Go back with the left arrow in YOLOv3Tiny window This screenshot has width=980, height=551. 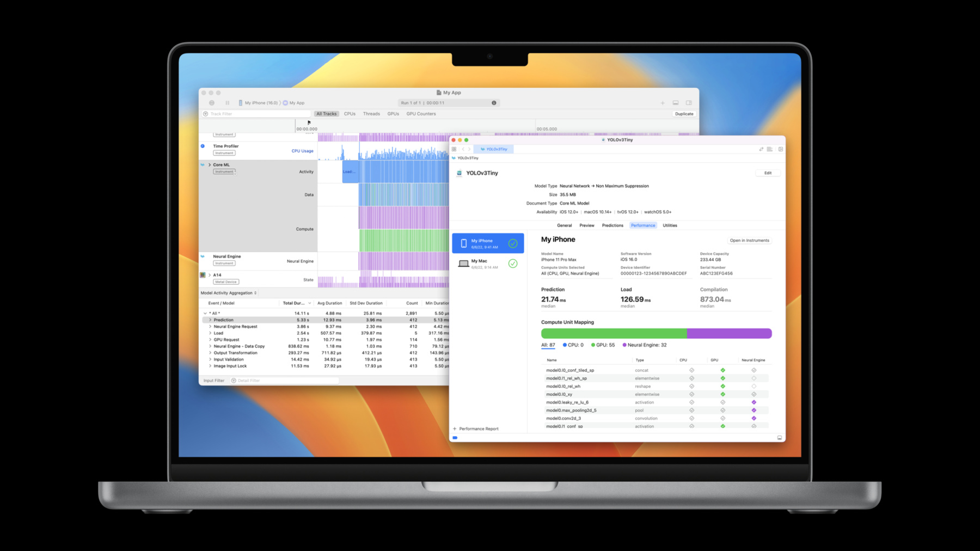pyautogui.click(x=463, y=149)
